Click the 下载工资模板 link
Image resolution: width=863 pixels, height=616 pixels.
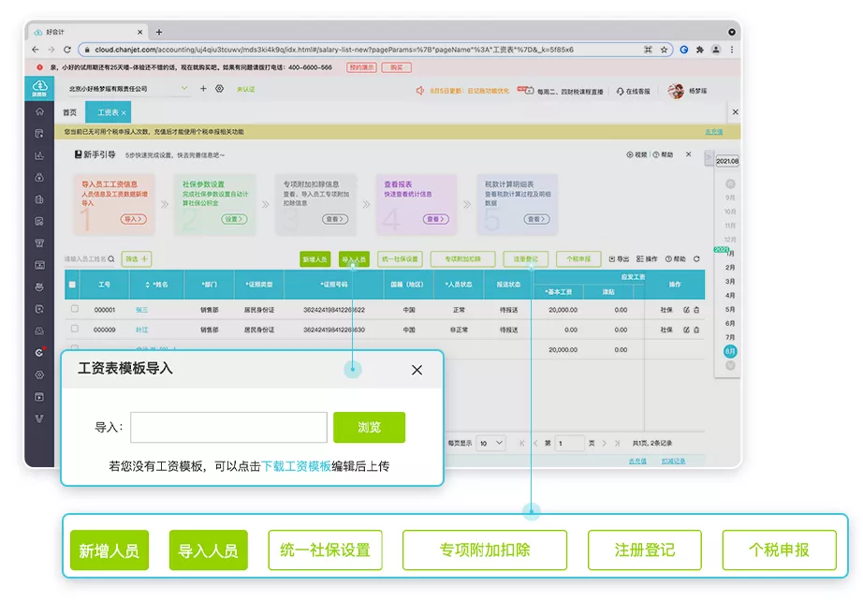click(296, 465)
